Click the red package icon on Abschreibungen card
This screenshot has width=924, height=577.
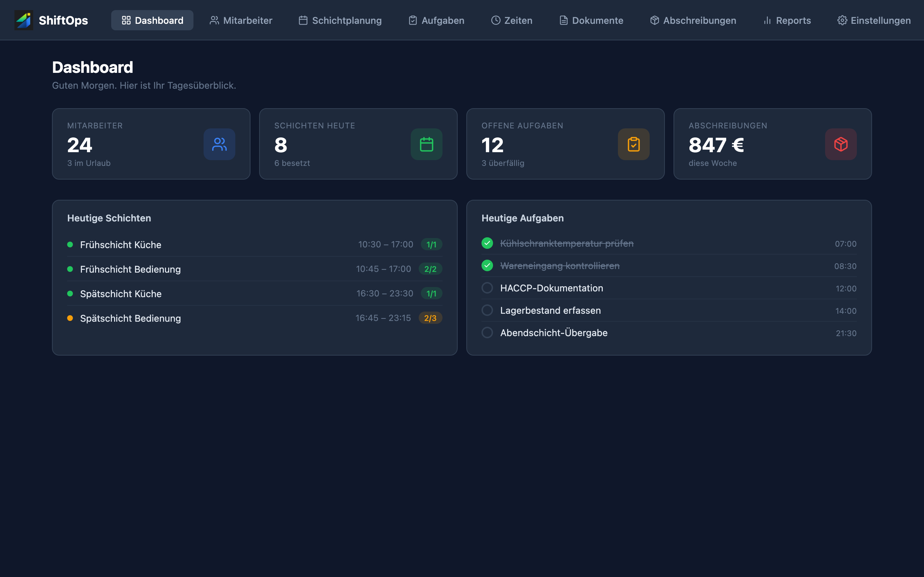(841, 144)
